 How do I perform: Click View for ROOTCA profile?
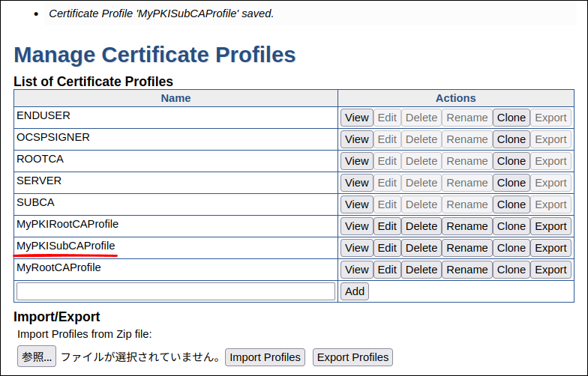click(356, 161)
